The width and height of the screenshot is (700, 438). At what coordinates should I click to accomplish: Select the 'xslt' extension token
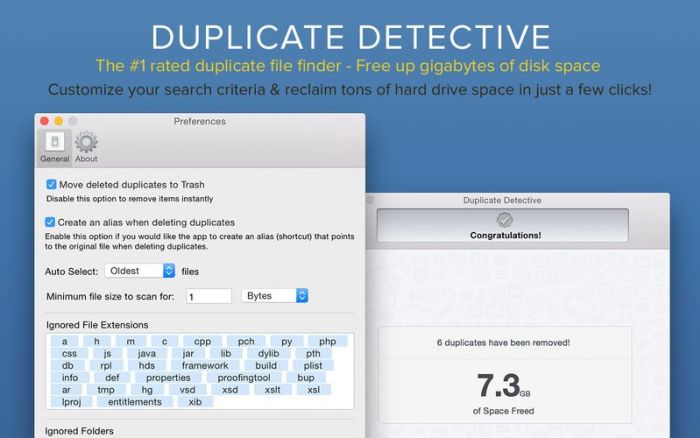[x=272, y=389]
